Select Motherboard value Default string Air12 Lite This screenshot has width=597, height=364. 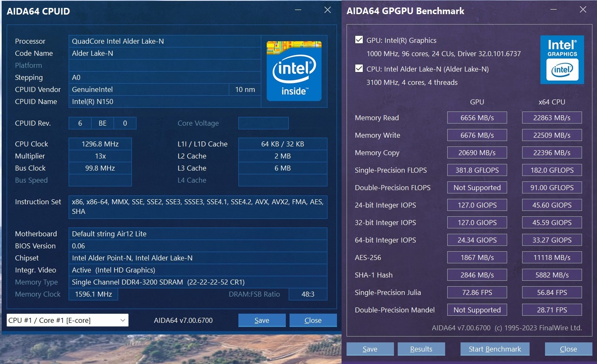pos(198,234)
